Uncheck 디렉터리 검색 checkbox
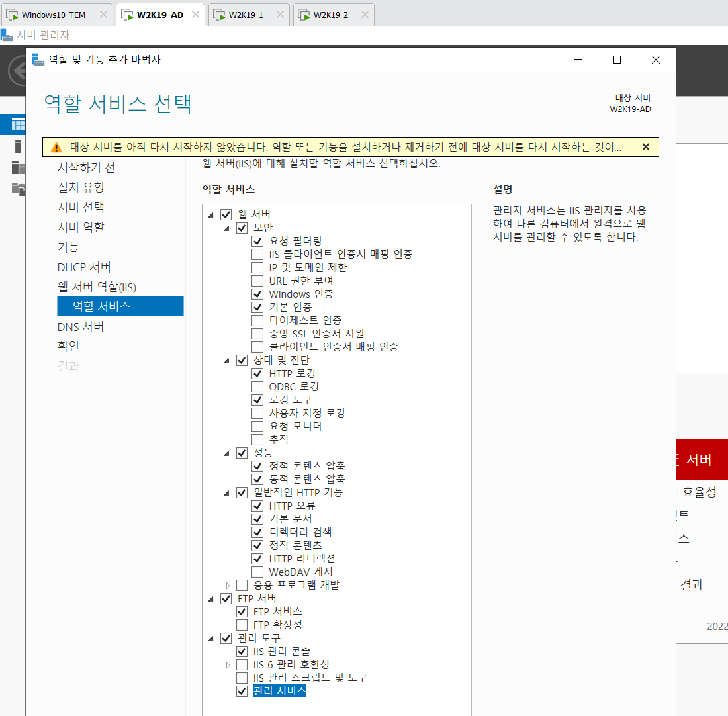Viewport: 728px width, 716px height. pyautogui.click(x=257, y=532)
